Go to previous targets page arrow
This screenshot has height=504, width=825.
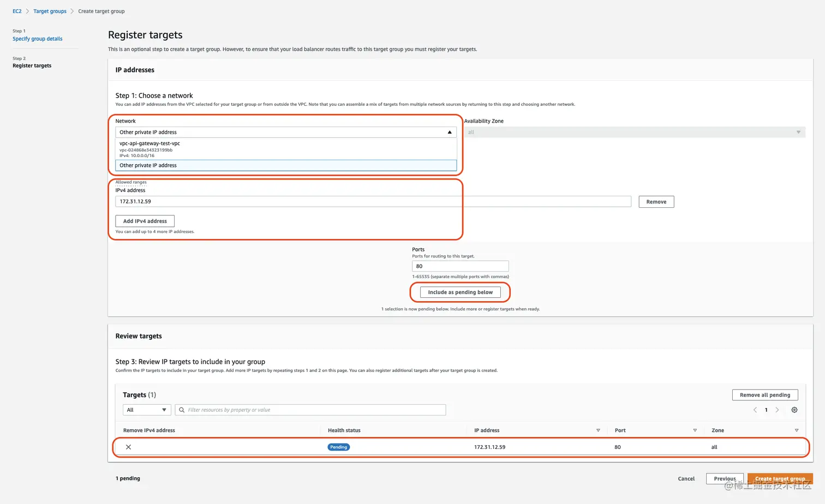(x=755, y=410)
